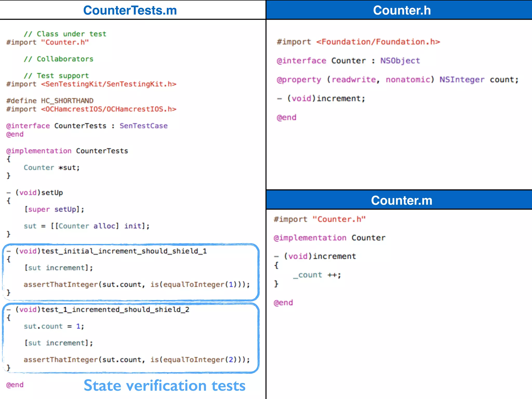The height and width of the screenshot is (399, 532).
Task: Click the @end line in Counter.m
Action: click(283, 303)
